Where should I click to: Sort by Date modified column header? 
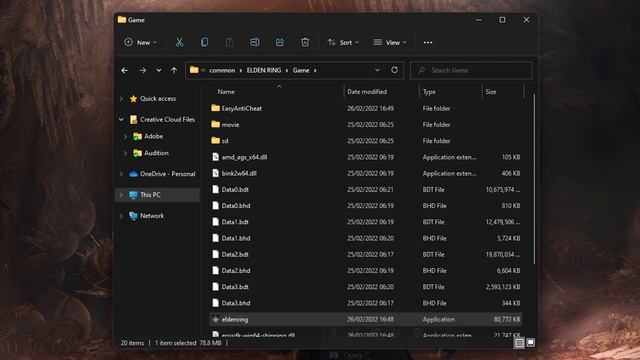pos(367,92)
